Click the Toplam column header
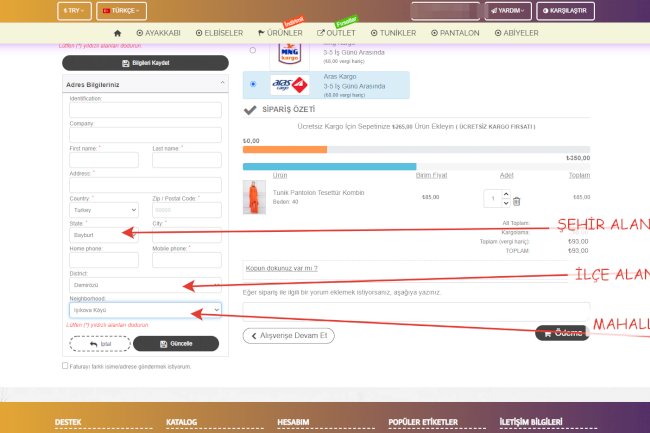This screenshot has height=433, width=650. click(579, 175)
